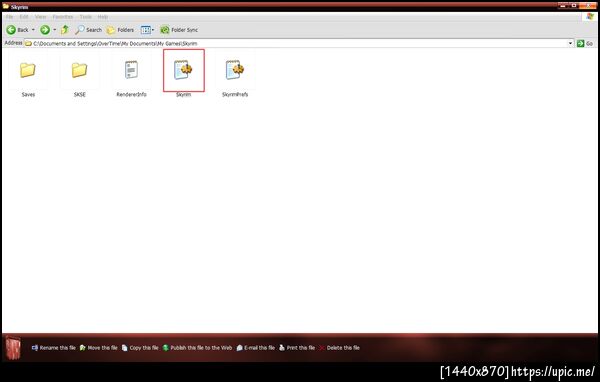Select the SKSE folder icon
This screenshot has width=600, height=382.
(80, 70)
